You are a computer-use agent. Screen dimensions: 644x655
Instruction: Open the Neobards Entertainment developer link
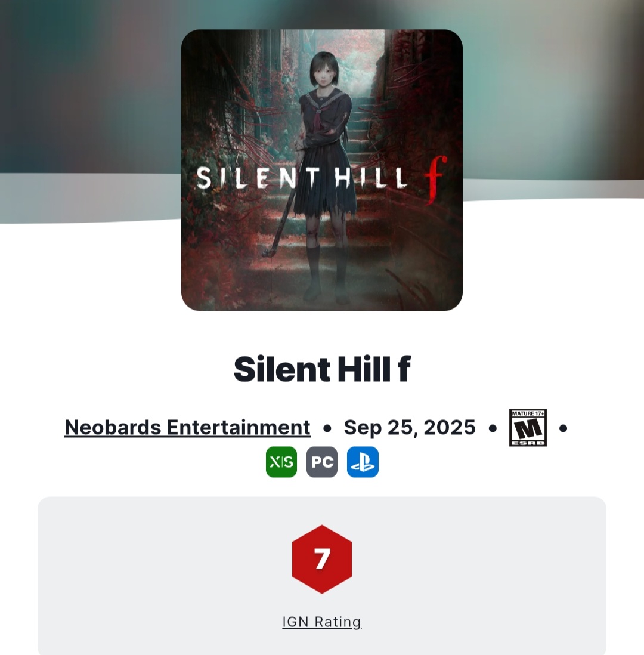coord(187,427)
